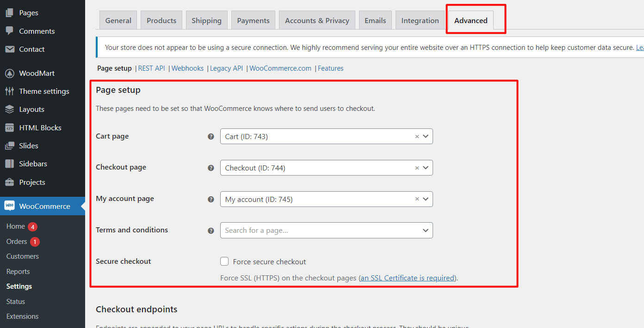This screenshot has width=644, height=328.
Task: Click the HTML Blocks code icon
Action: tap(10, 128)
